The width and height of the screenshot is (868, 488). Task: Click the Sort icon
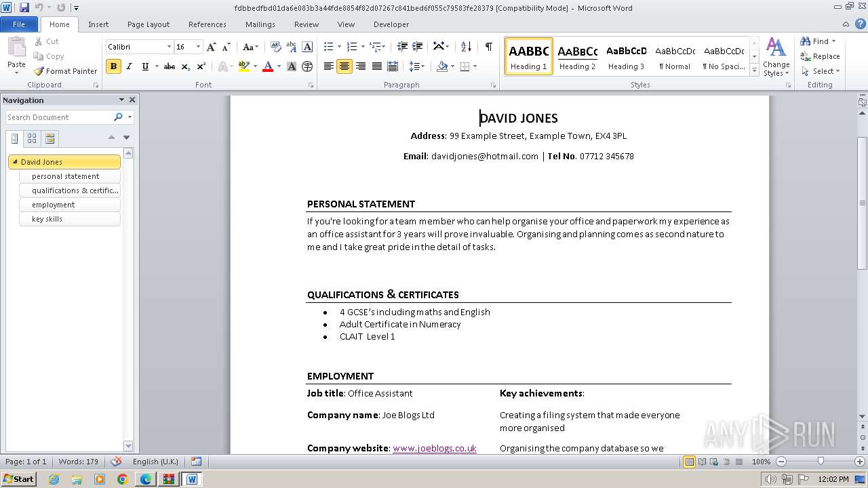tap(466, 47)
